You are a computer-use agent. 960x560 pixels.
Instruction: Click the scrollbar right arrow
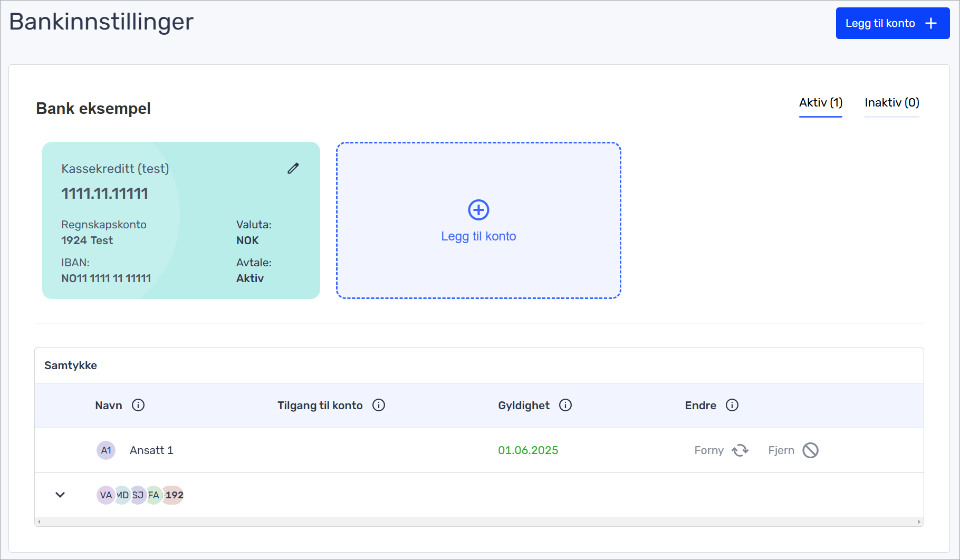[919, 522]
